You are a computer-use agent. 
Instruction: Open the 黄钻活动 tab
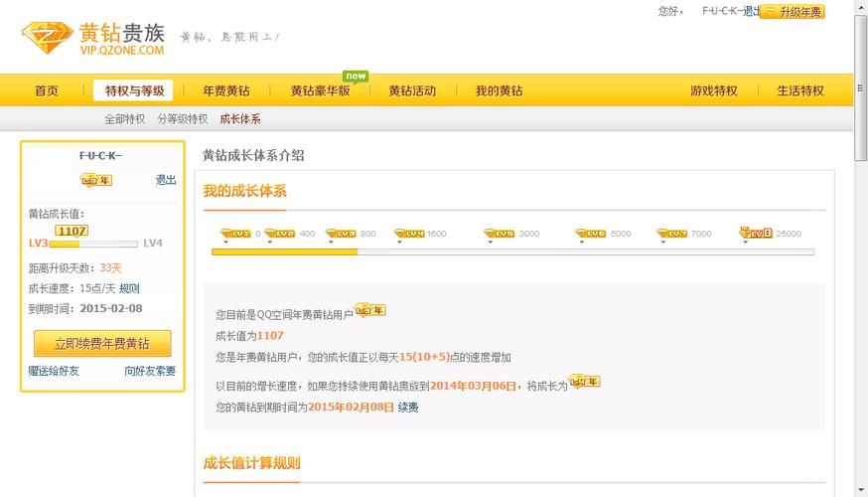(412, 90)
